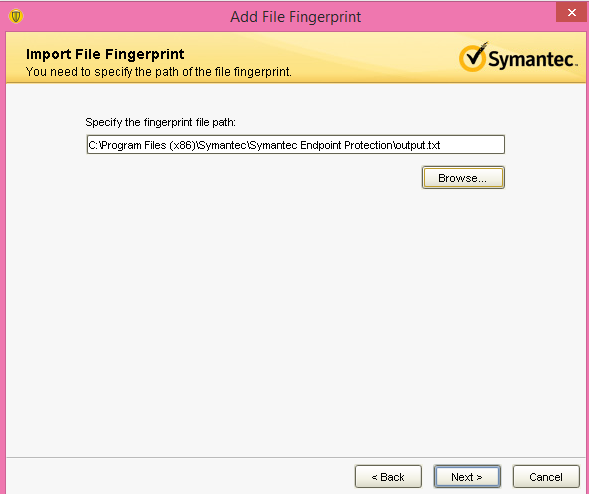Click the separator line above the buttons
Screen dimensions: 589x494
point(295,458)
